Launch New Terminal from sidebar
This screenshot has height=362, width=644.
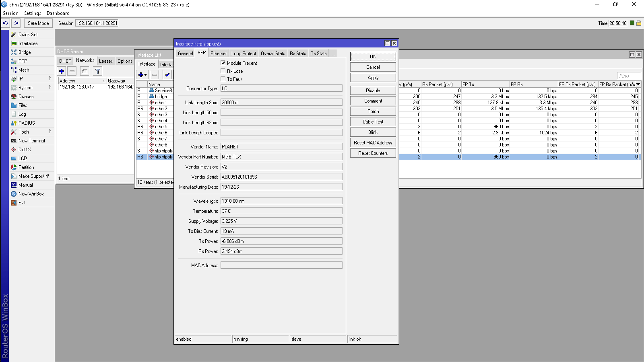pos(31,141)
